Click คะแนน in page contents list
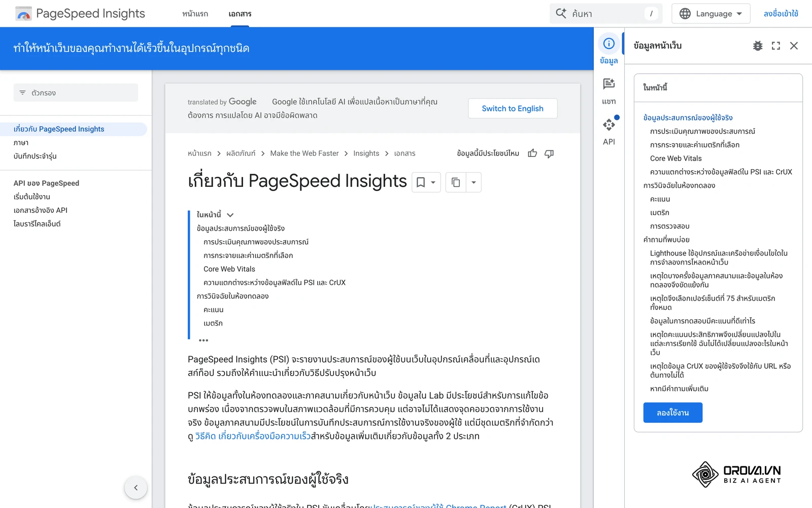812x508 pixels. click(x=214, y=309)
